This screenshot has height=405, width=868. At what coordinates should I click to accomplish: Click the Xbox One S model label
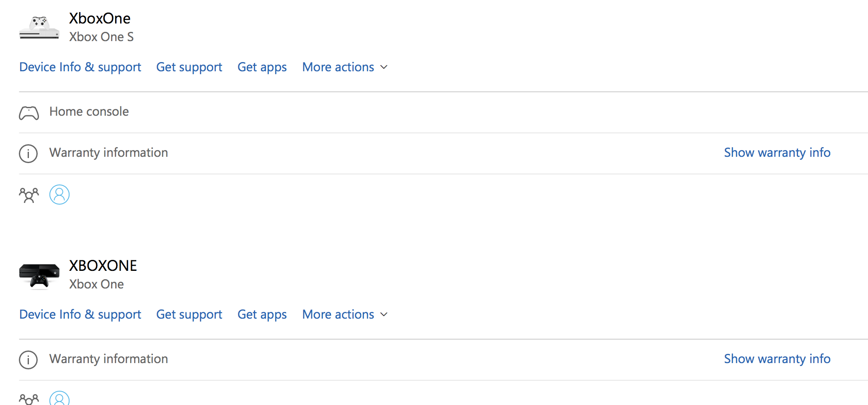coord(101,37)
